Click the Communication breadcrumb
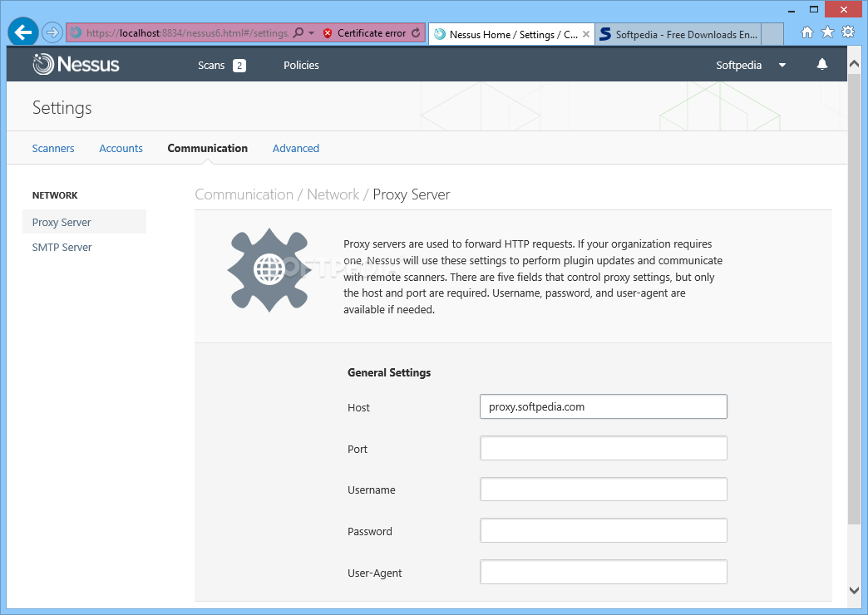The width and height of the screenshot is (868, 615). pos(244,194)
